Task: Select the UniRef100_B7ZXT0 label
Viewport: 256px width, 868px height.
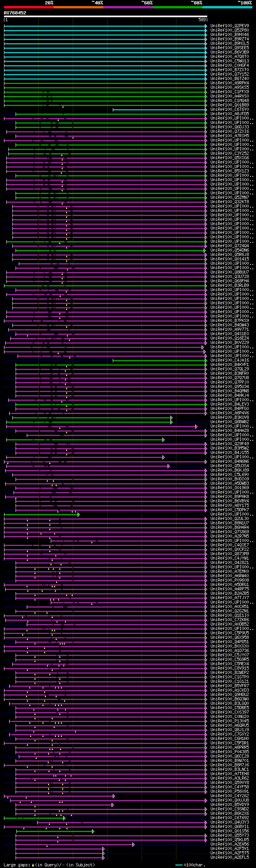Action: (230, 70)
